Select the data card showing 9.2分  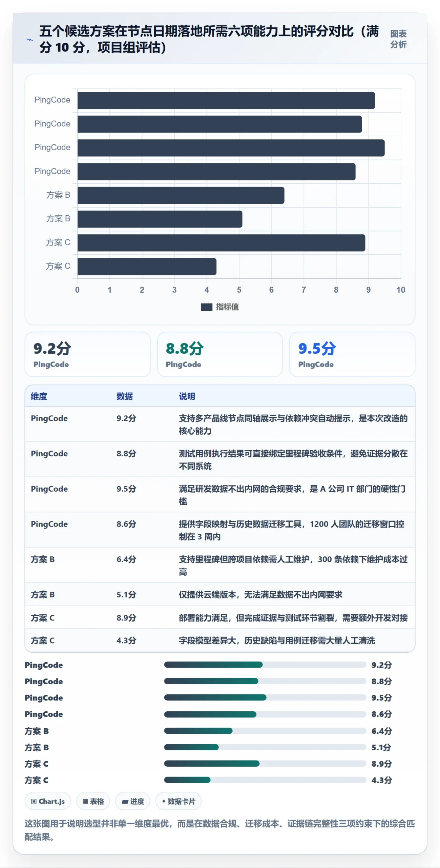[x=87, y=354]
